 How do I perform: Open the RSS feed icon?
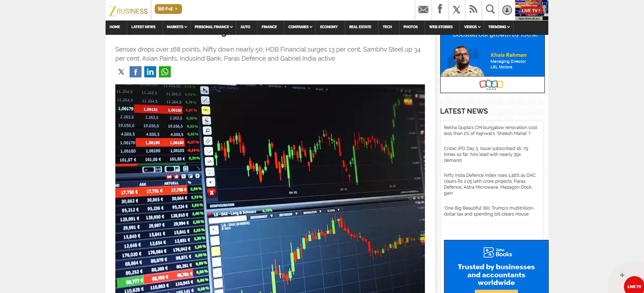coord(473,10)
